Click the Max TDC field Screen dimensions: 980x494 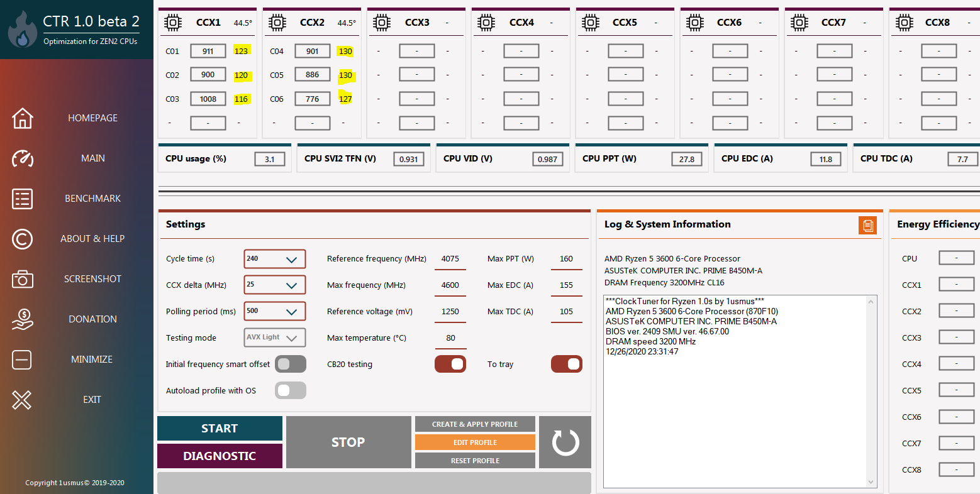(566, 312)
